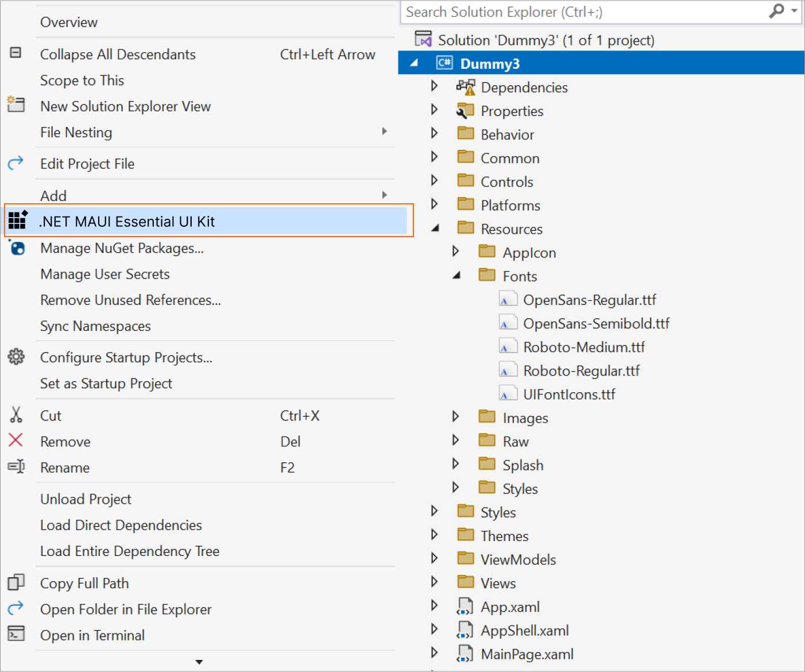Click the Manage NuGet Packages icon

(17, 248)
